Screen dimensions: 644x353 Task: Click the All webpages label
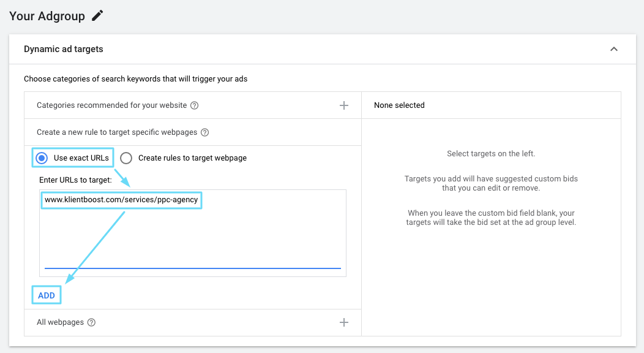61,322
